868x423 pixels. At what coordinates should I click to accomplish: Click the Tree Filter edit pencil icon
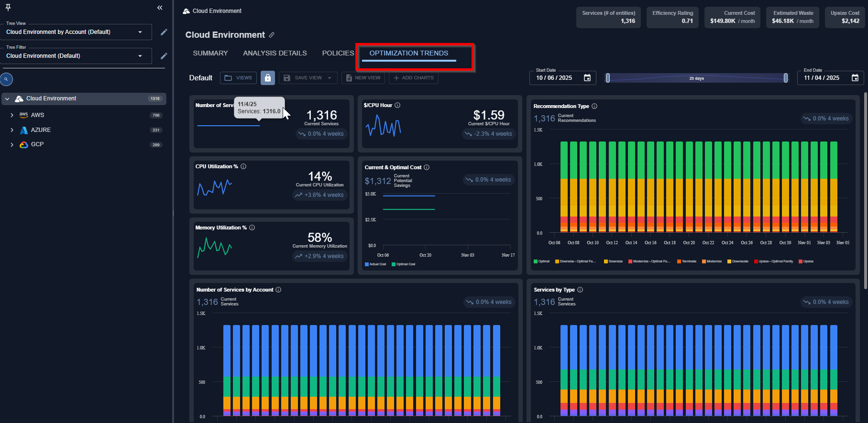164,56
